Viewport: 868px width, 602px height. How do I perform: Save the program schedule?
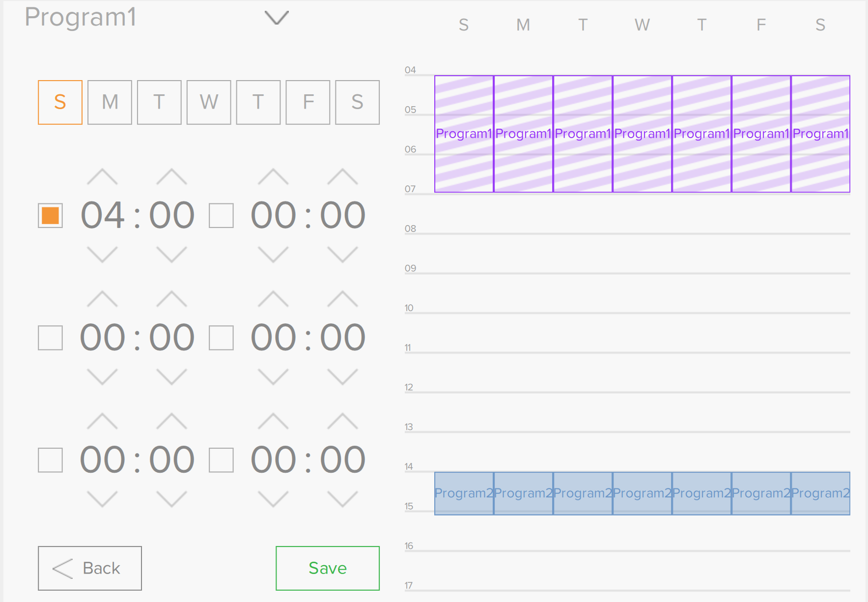[328, 568]
